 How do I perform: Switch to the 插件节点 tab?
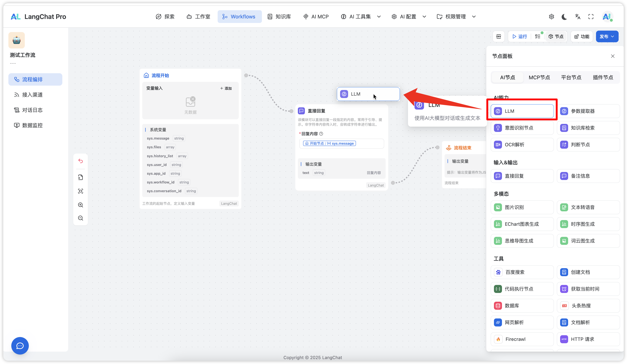tap(603, 78)
